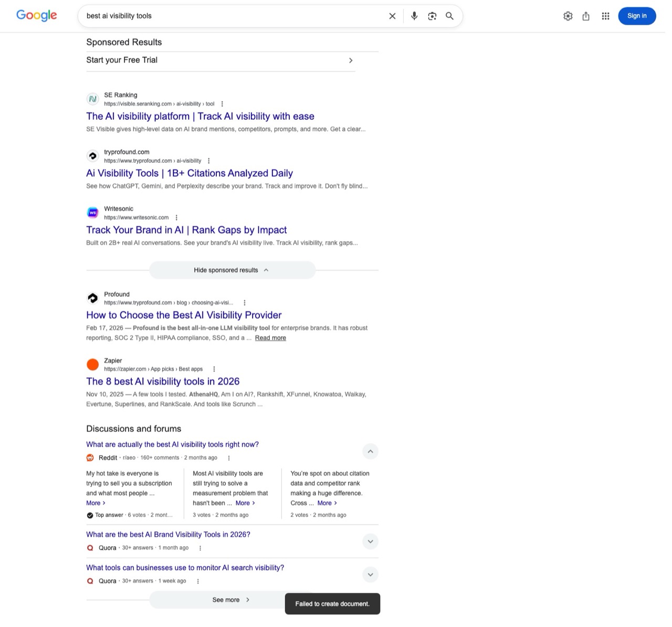This screenshot has width=672, height=627.
Task: Open 'The AI visibility platform' SE Ranking link
Action: (x=200, y=117)
